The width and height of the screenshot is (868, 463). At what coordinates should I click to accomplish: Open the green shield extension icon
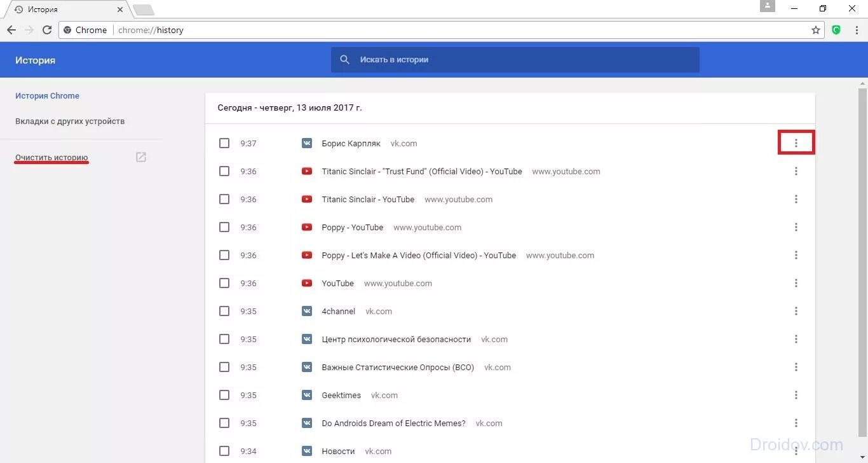[836, 30]
